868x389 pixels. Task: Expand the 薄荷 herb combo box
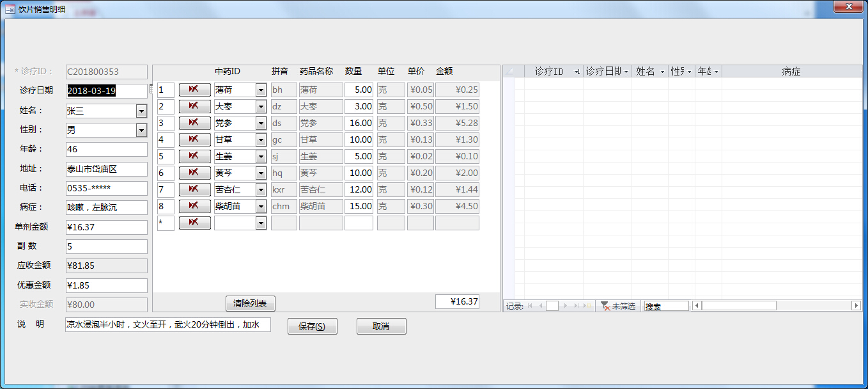click(261, 90)
